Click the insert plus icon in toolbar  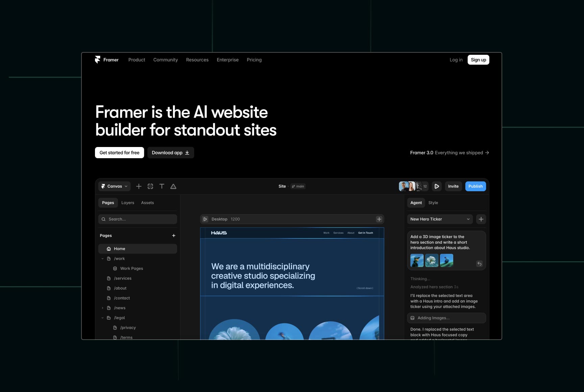[139, 186]
